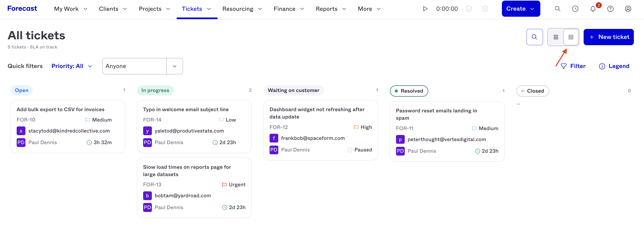The height and width of the screenshot is (250, 644).
Task: Click the peterthought requester avatar
Action: (400, 139)
